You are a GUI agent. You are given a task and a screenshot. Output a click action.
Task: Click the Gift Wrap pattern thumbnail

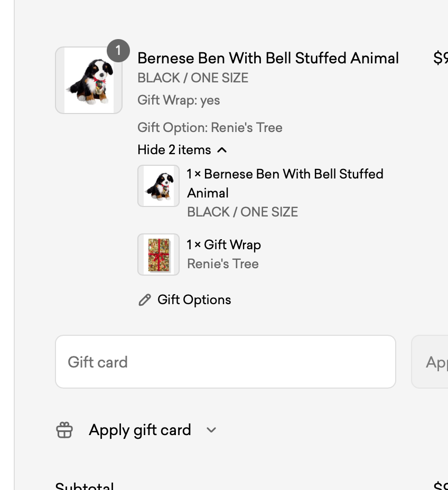[158, 255]
